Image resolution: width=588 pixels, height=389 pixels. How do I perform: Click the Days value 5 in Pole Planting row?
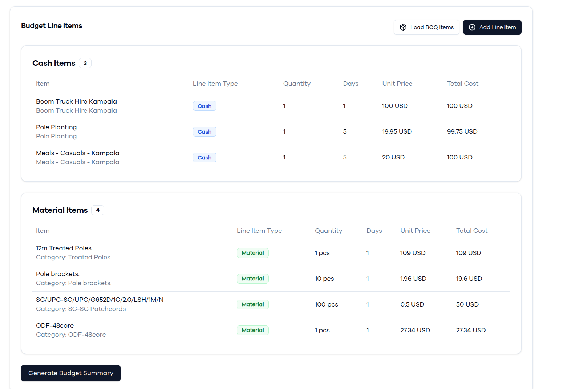[x=345, y=131]
